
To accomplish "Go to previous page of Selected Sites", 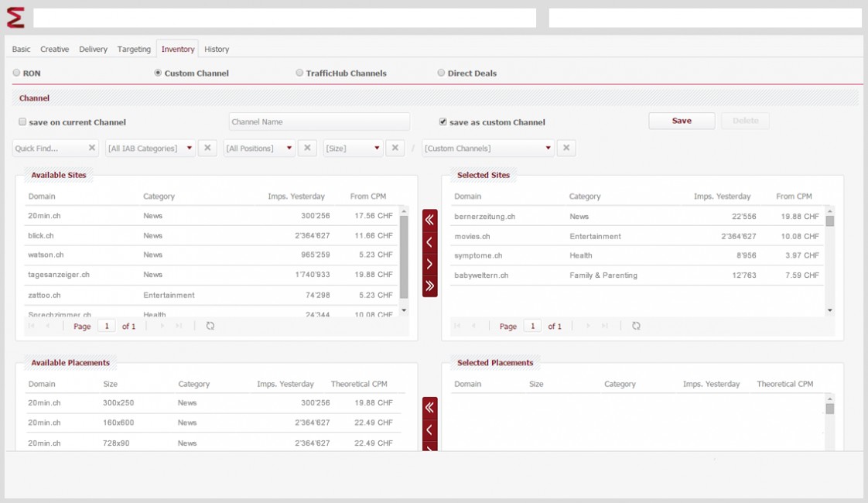I will pyautogui.click(x=474, y=326).
